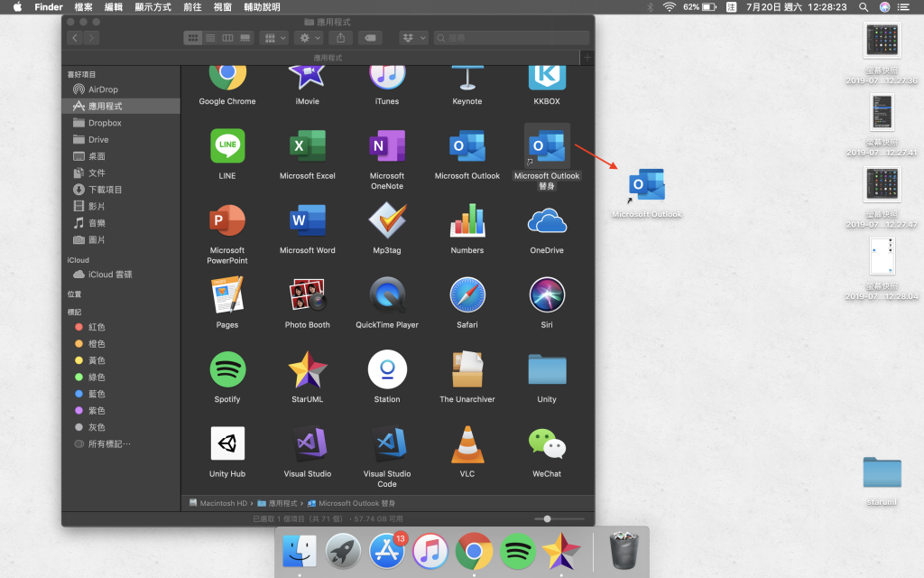Click the Share toolbar button
The height and width of the screenshot is (578, 924).
340,38
